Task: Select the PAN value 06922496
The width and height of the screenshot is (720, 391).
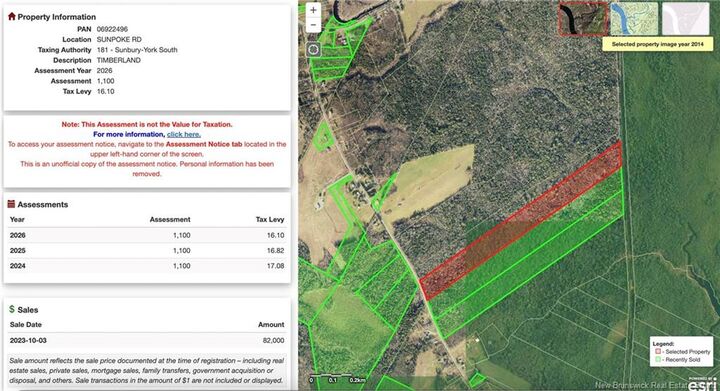Action: 112,29
